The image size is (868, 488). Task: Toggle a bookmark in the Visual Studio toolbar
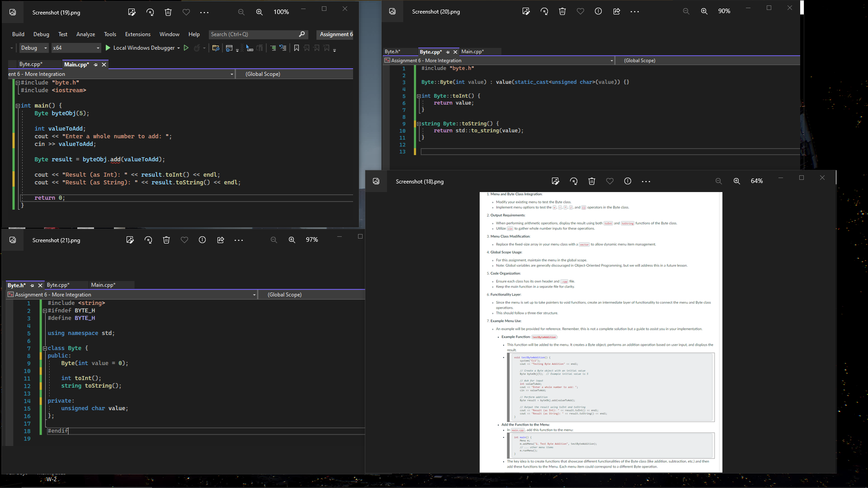(297, 48)
